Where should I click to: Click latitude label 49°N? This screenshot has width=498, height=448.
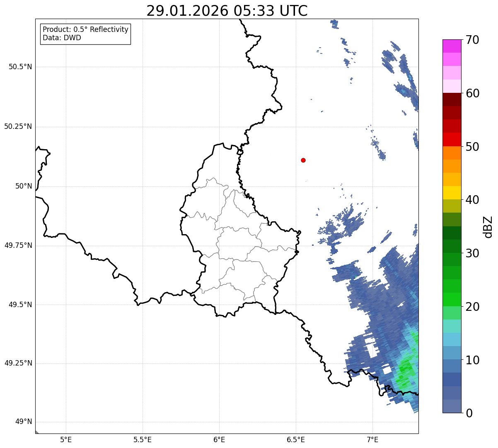(x=24, y=422)
